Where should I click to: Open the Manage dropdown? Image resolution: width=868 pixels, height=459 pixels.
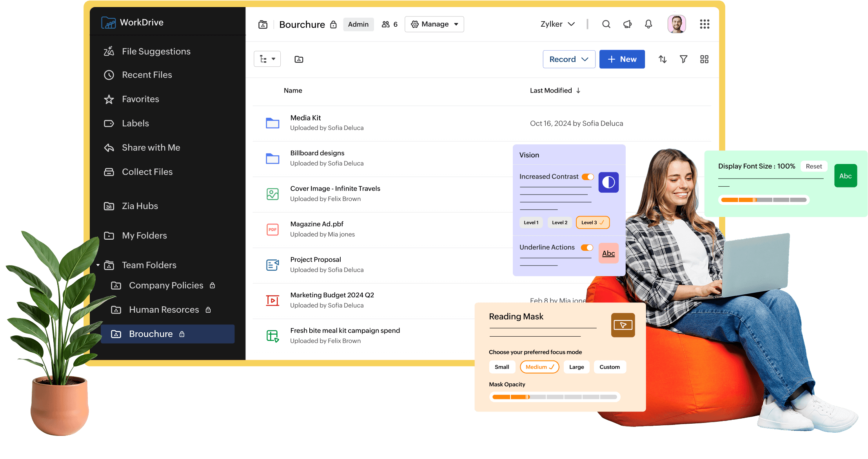pos(434,24)
